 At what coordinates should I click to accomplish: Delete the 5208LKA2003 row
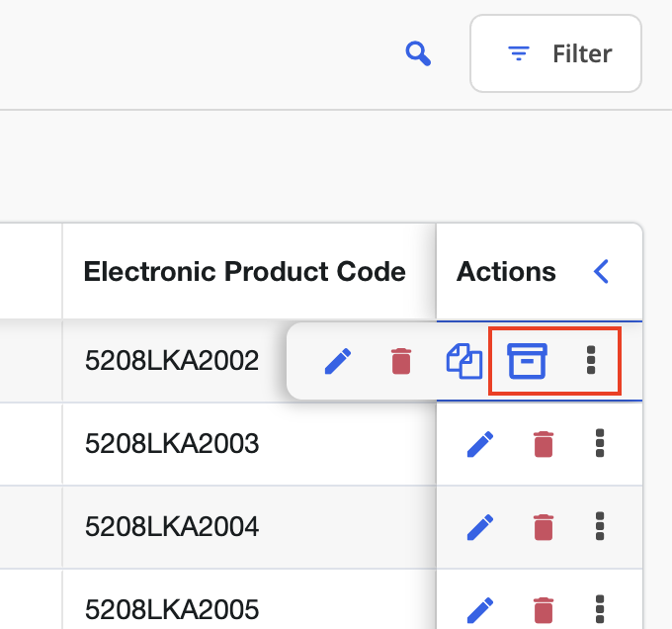click(x=544, y=444)
